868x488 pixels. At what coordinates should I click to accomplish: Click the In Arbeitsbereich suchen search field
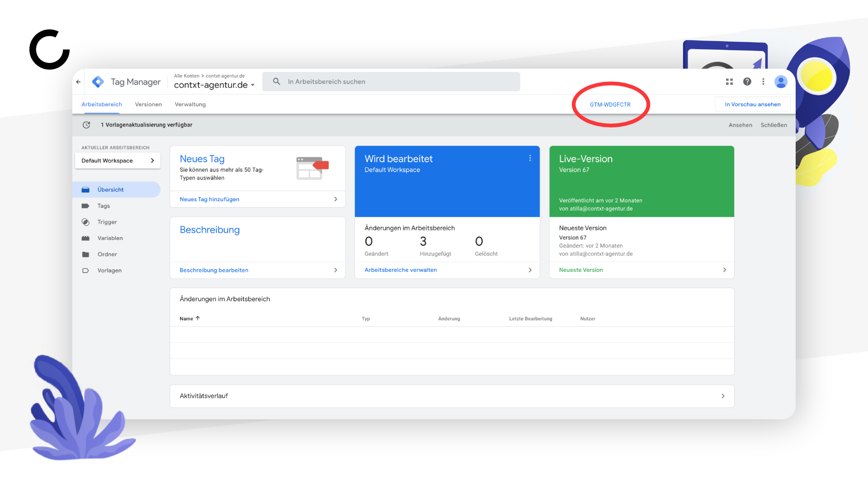pyautogui.click(x=391, y=82)
